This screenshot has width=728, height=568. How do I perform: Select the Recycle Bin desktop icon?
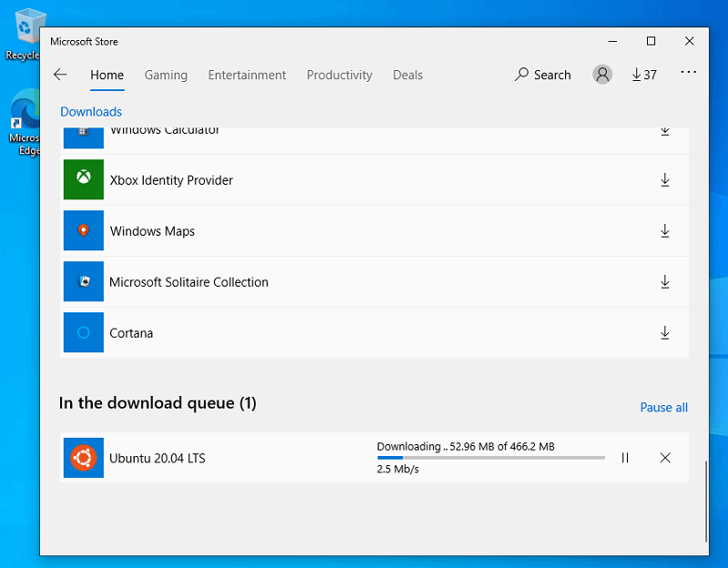(24, 35)
